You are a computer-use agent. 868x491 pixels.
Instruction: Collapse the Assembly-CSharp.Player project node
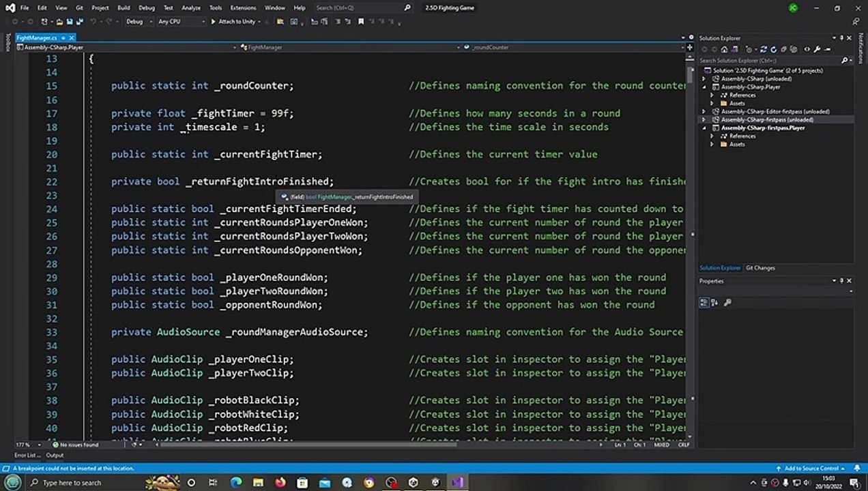pyautogui.click(x=704, y=87)
